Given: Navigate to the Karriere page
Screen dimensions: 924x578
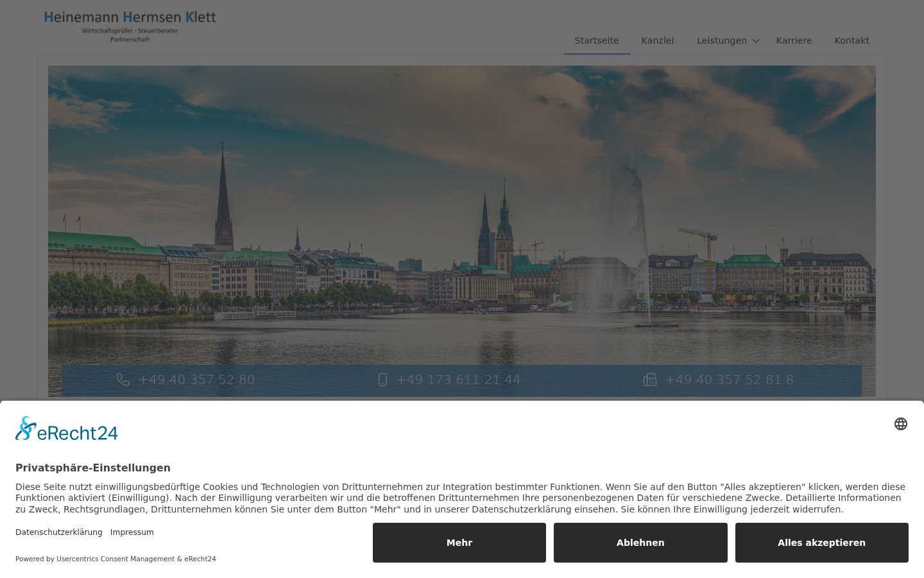Looking at the screenshot, I should point(794,40).
